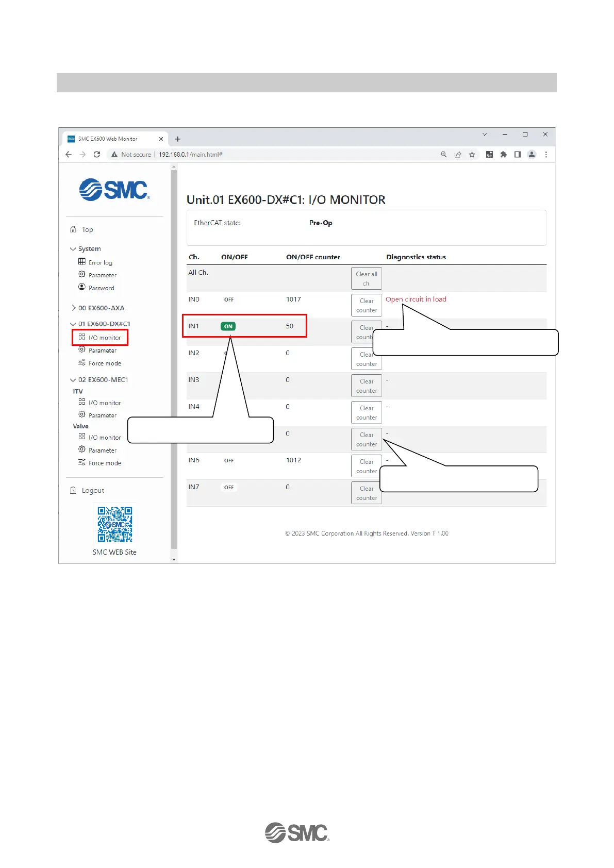Clear all channel counters

pos(367,279)
